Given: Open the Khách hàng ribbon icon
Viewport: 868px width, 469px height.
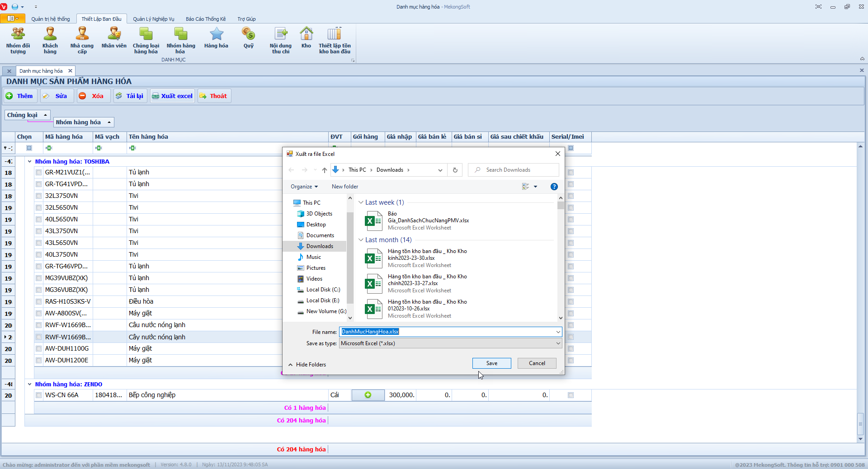Looking at the screenshot, I should [50, 40].
